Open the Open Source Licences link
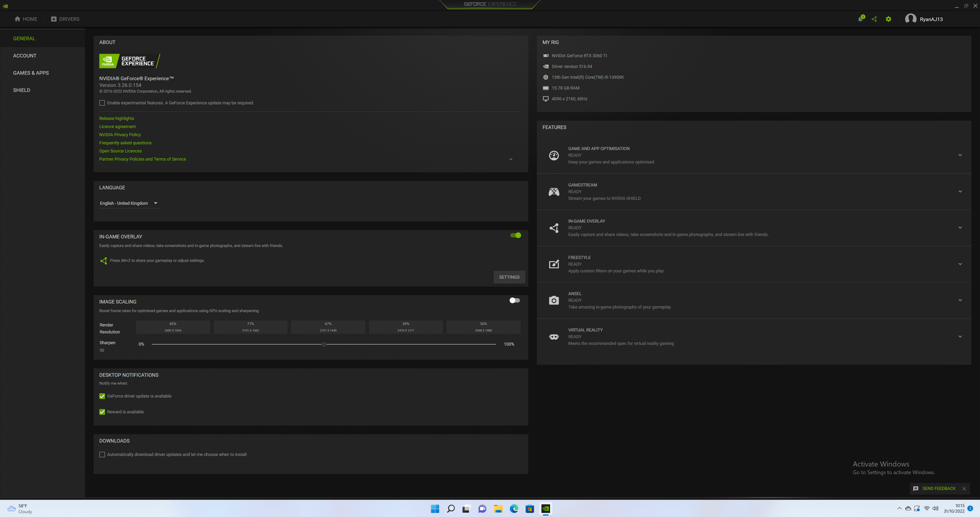The image size is (980, 517). [x=120, y=151]
